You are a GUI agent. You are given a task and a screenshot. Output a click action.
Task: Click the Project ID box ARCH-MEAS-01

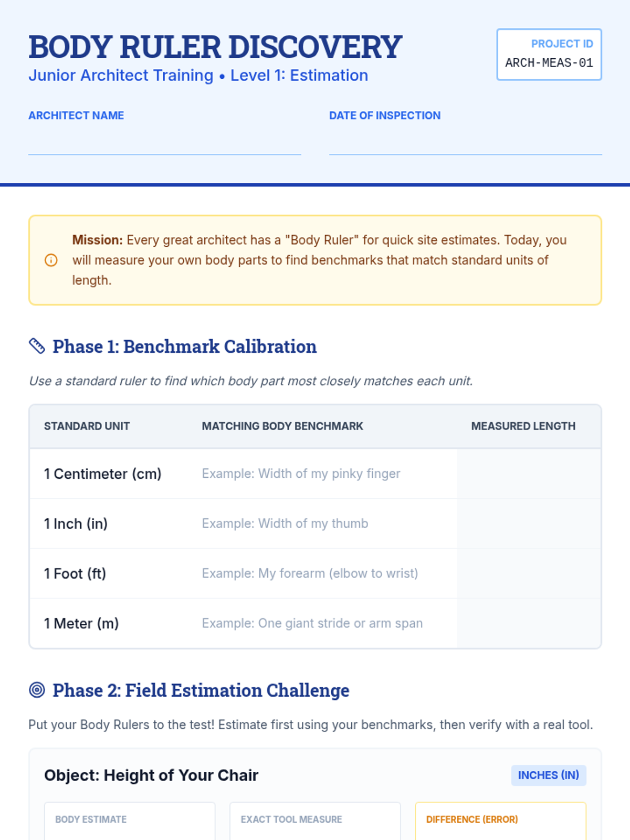click(549, 55)
